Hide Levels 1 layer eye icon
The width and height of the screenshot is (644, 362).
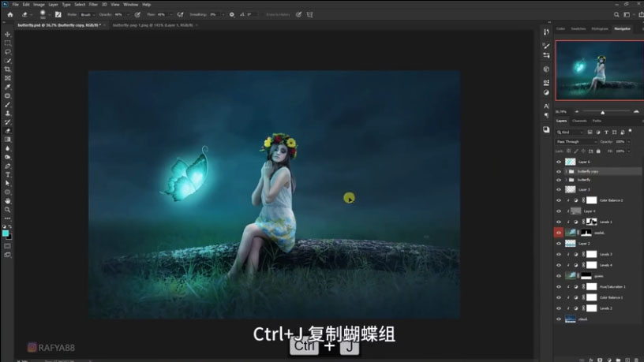(559, 222)
